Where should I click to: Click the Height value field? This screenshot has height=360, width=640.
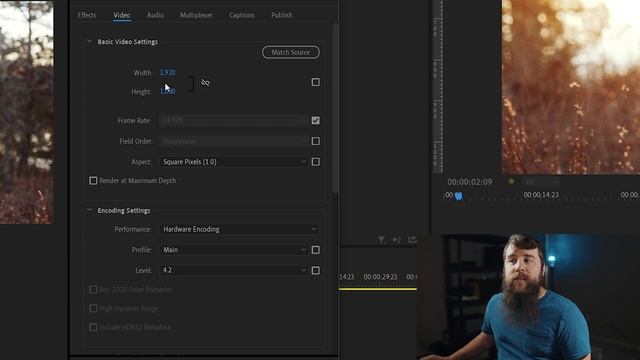168,91
